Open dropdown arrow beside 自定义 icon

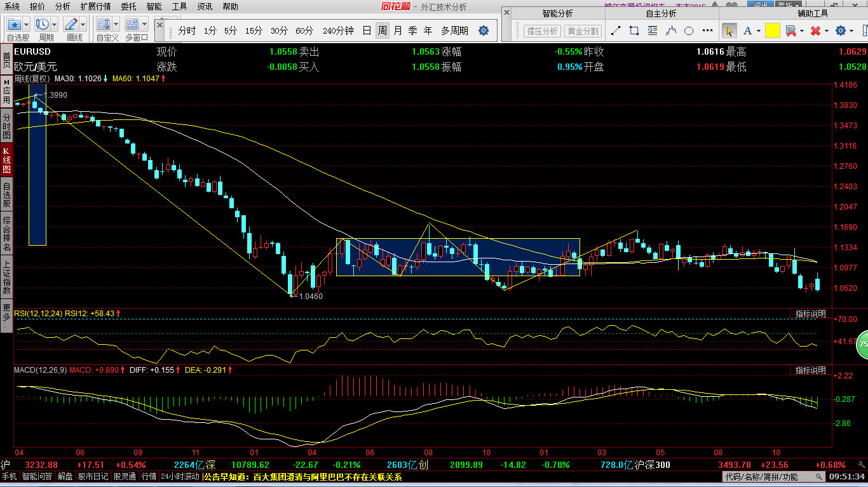click(116, 24)
